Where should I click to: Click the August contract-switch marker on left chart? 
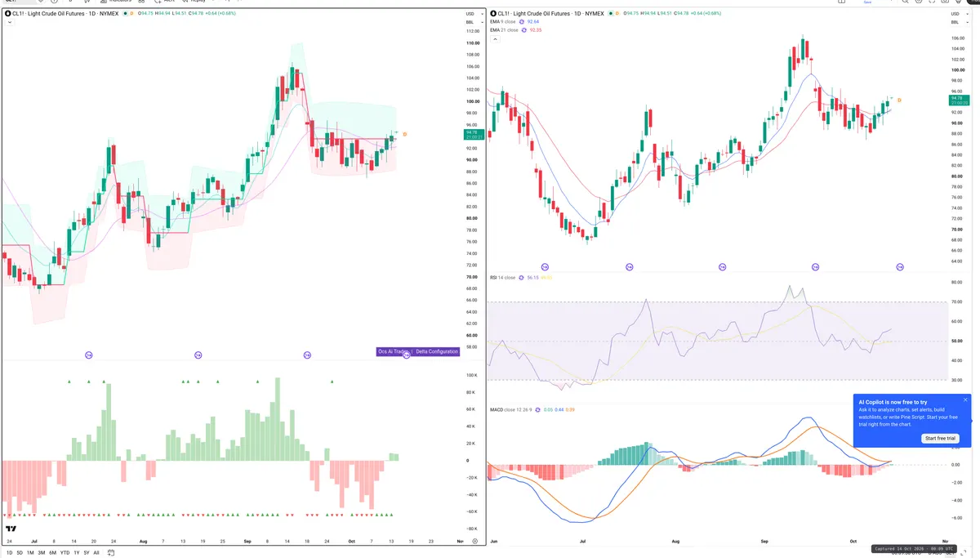198,355
